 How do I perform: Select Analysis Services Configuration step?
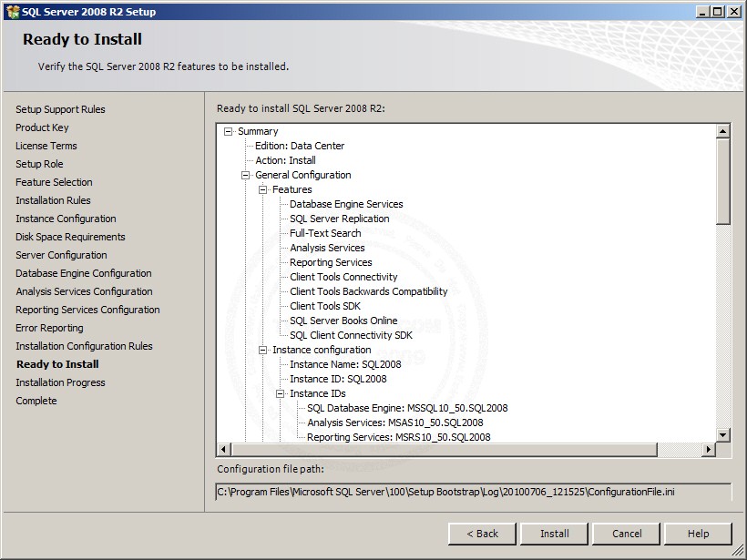click(x=84, y=291)
